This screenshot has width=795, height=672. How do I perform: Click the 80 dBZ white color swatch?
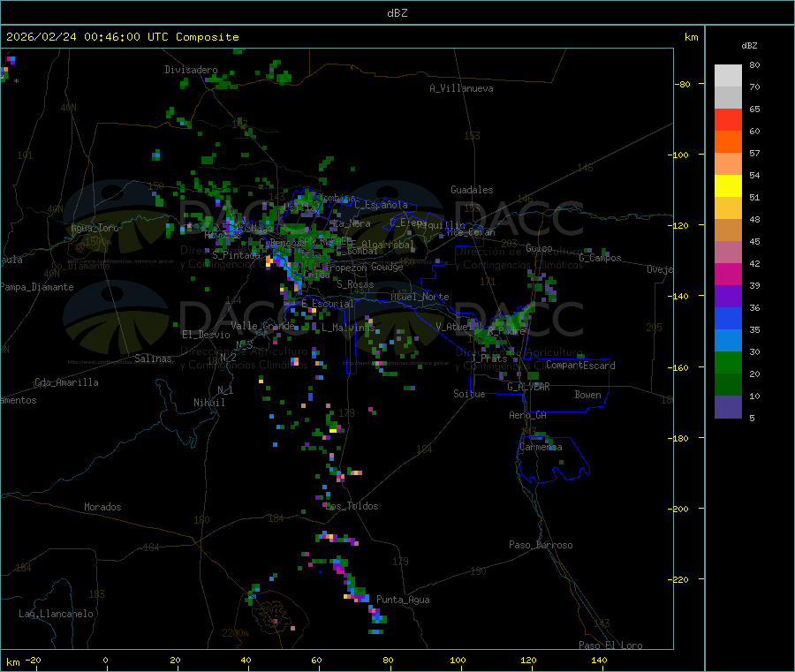pyautogui.click(x=728, y=76)
